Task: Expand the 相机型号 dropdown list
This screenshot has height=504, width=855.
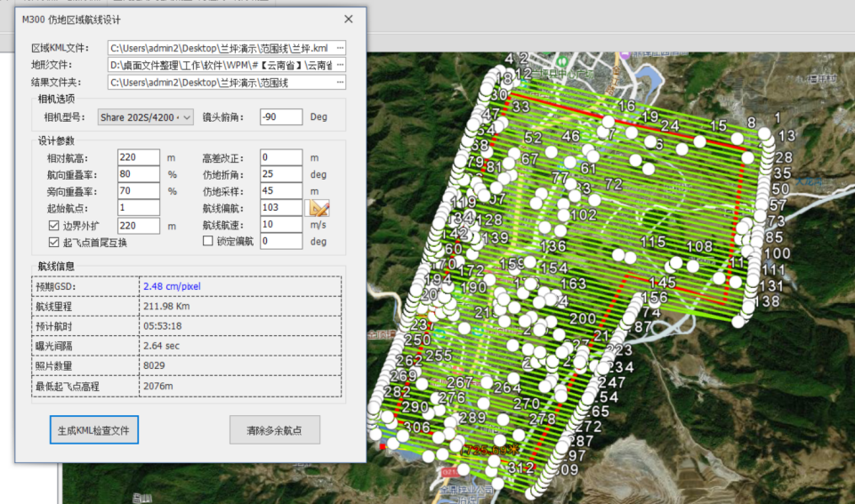Action: click(x=145, y=117)
